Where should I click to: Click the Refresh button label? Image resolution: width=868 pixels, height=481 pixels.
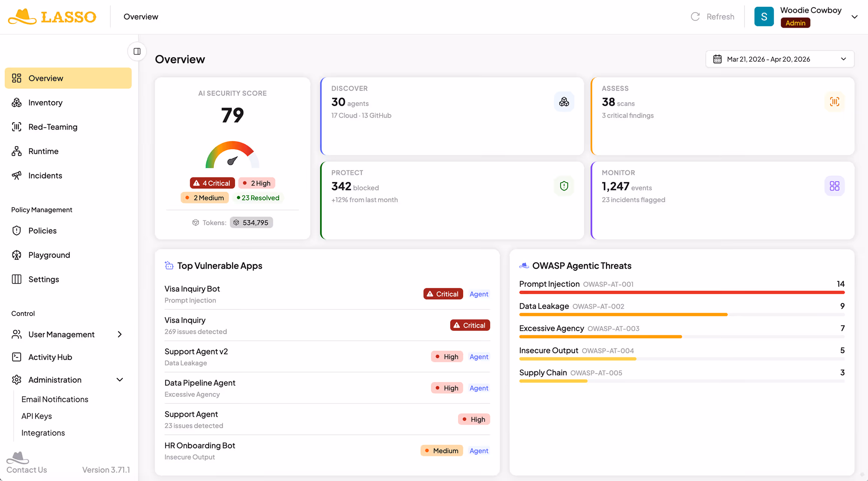(x=720, y=17)
